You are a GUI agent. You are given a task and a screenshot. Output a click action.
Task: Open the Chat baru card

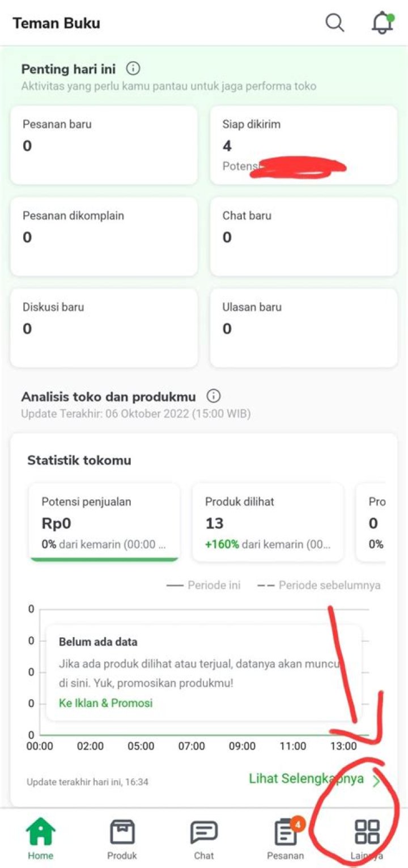point(304,236)
